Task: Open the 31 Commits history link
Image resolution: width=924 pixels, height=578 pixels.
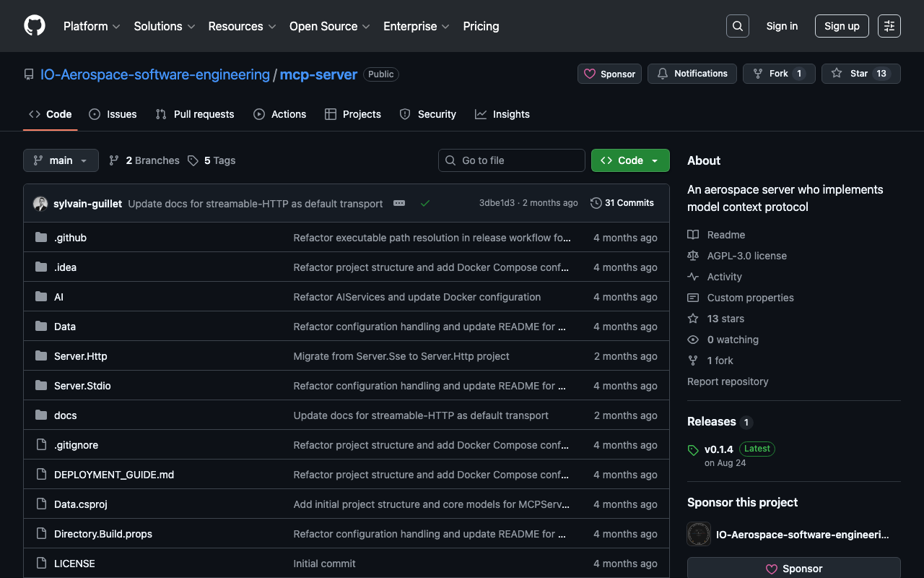Action: (622, 203)
